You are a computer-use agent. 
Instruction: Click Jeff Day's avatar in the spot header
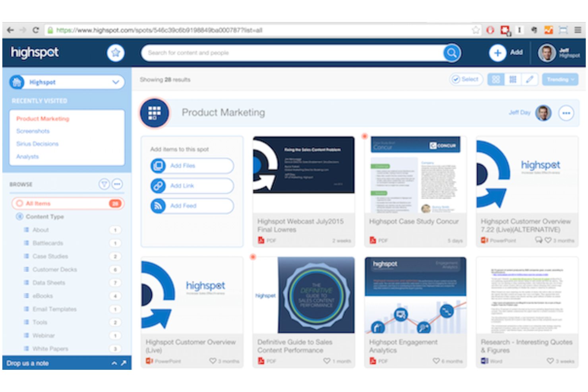click(543, 113)
